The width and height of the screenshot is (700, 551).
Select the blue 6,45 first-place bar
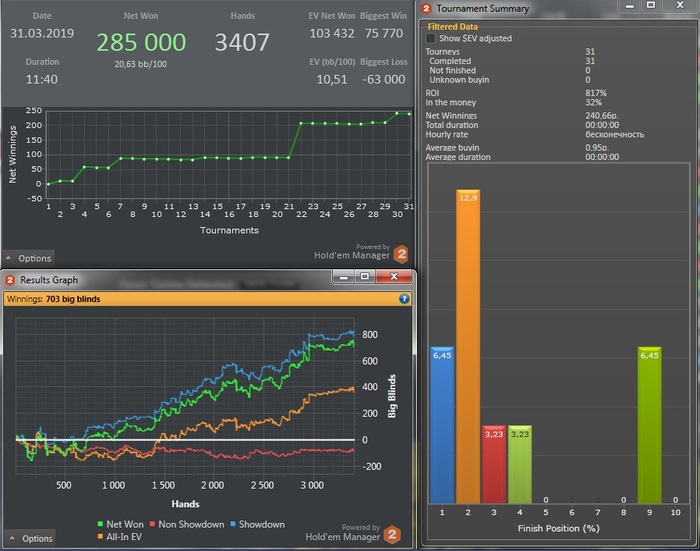442,425
